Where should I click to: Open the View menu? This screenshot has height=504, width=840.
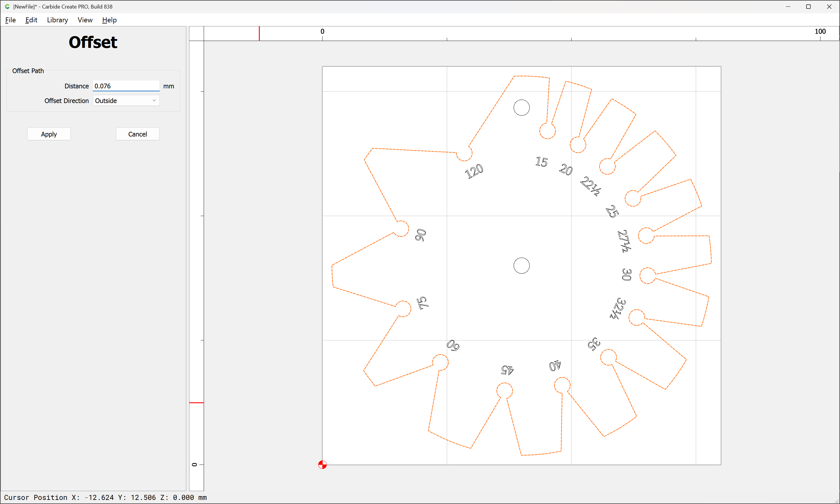pos(85,20)
